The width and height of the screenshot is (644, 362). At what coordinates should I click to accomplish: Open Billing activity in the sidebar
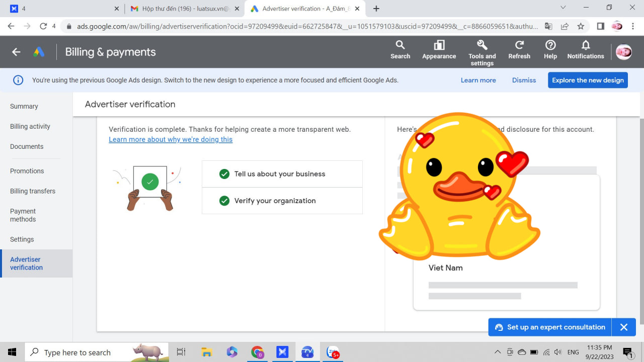coord(30,126)
